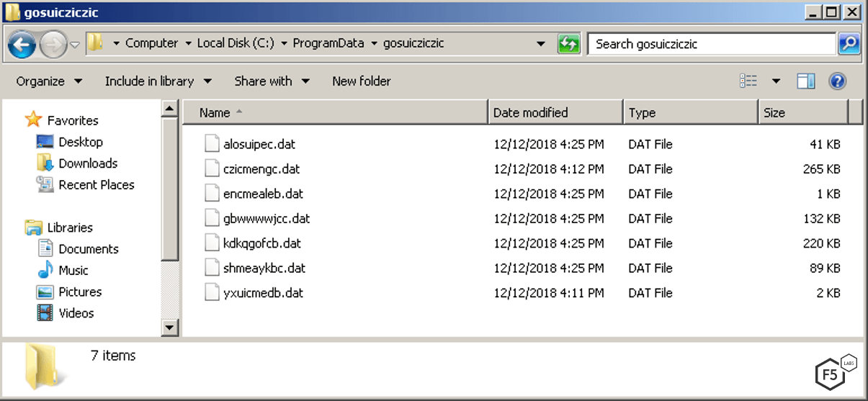Open the view options dropdown arrow
The height and width of the screenshot is (401, 868).
click(x=776, y=81)
